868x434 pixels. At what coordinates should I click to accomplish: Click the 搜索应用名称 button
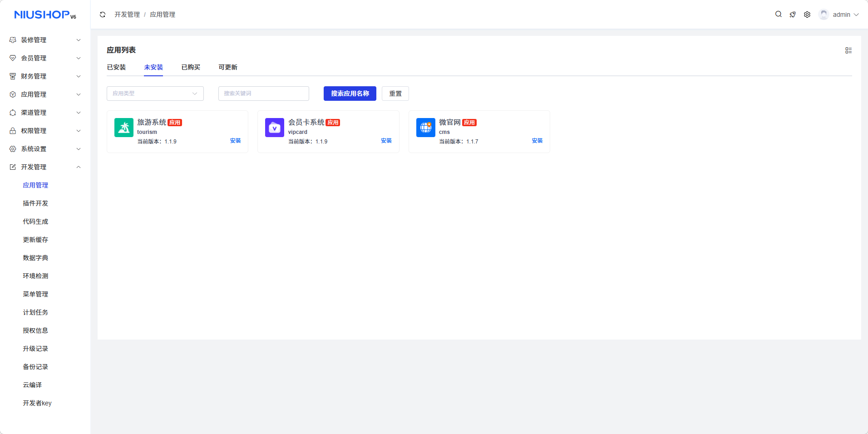[x=350, y=94]
